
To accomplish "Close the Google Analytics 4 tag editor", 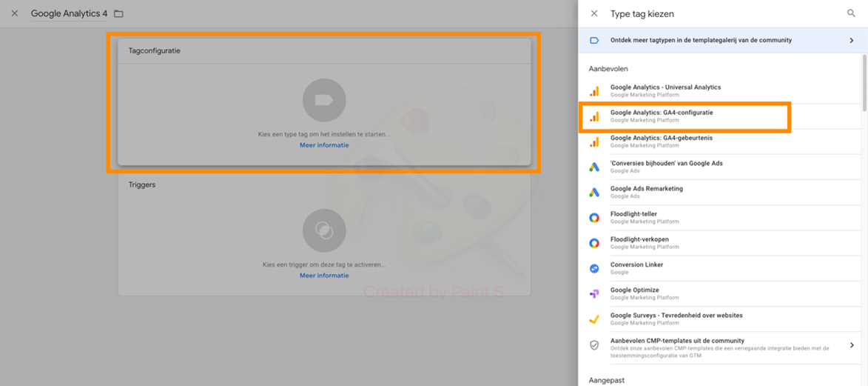I will tap(14, 13).
